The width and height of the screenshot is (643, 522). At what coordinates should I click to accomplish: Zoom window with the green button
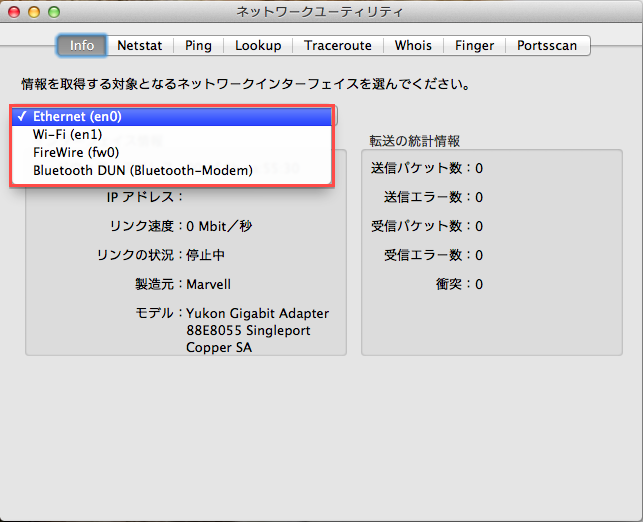pos(54,12)
